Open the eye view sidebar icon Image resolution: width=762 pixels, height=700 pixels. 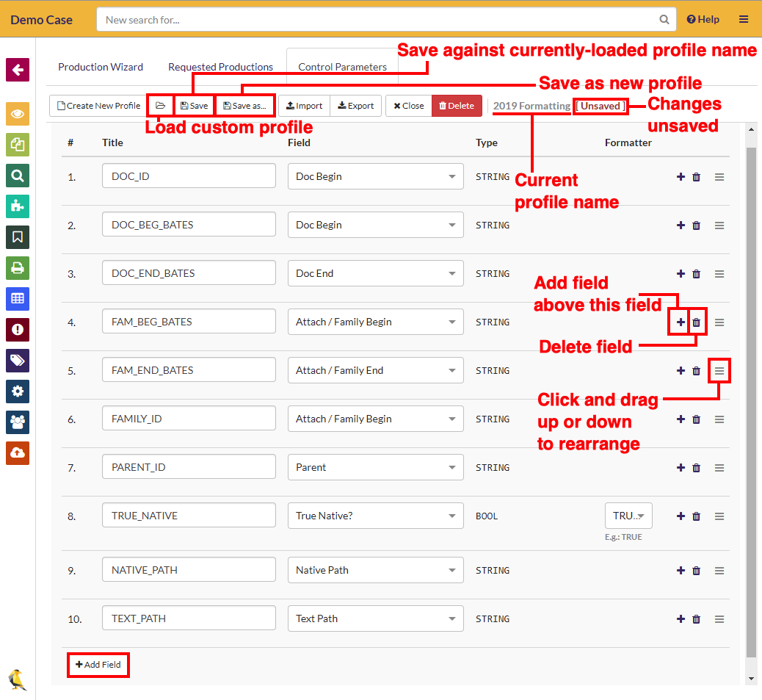pos(18,114)
